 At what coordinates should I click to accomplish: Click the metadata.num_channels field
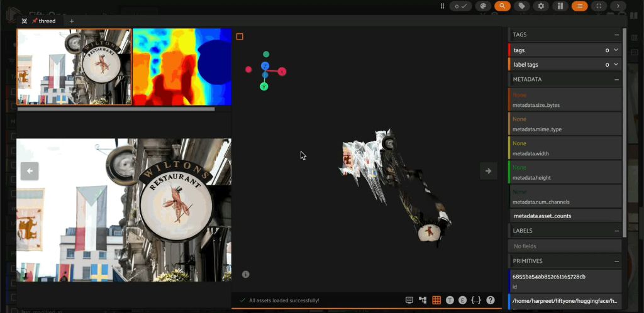click(565, 197)
